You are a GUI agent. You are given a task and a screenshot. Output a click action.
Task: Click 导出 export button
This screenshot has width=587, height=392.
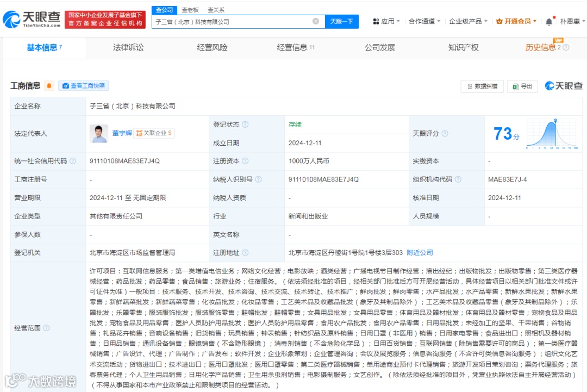tap(522, 86)
